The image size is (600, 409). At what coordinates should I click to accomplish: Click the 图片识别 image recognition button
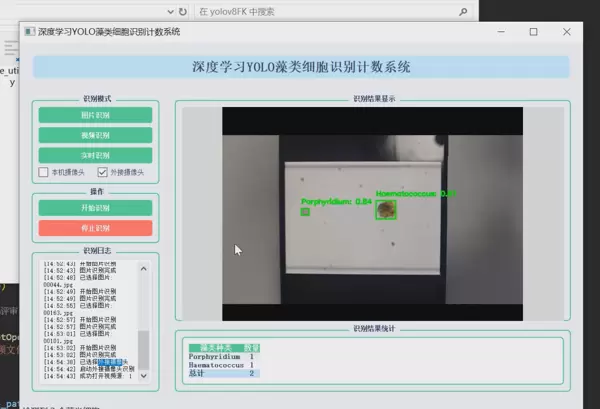pyautogui.click(x=96, y=115)
